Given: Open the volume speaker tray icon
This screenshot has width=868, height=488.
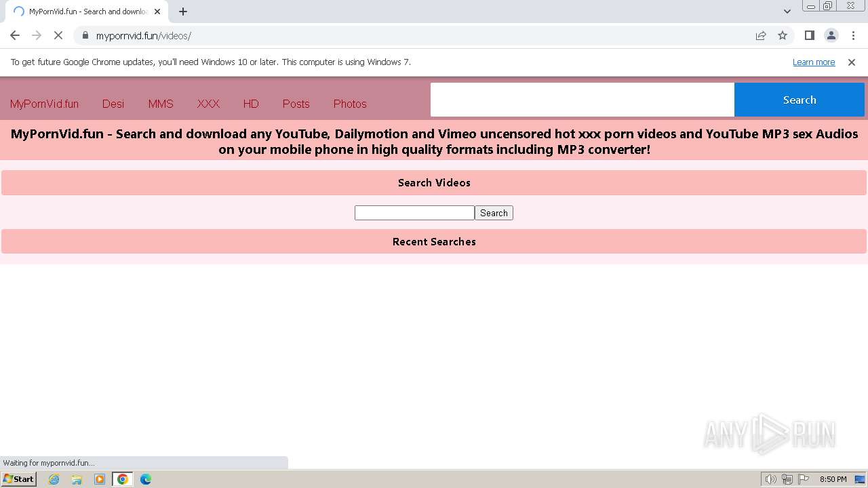Looking at the screenshot, I should point(771,479).
